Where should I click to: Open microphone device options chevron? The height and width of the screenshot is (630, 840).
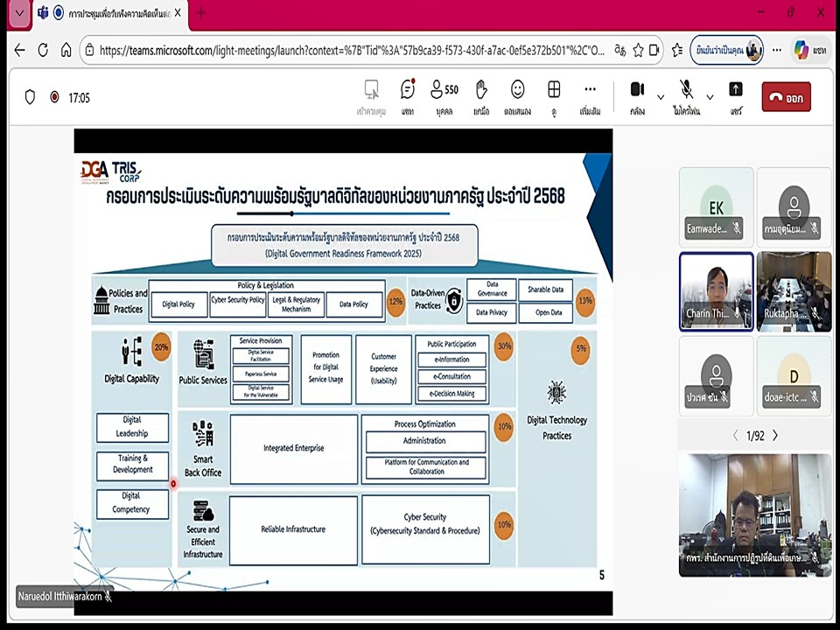[x=708, y=96]
